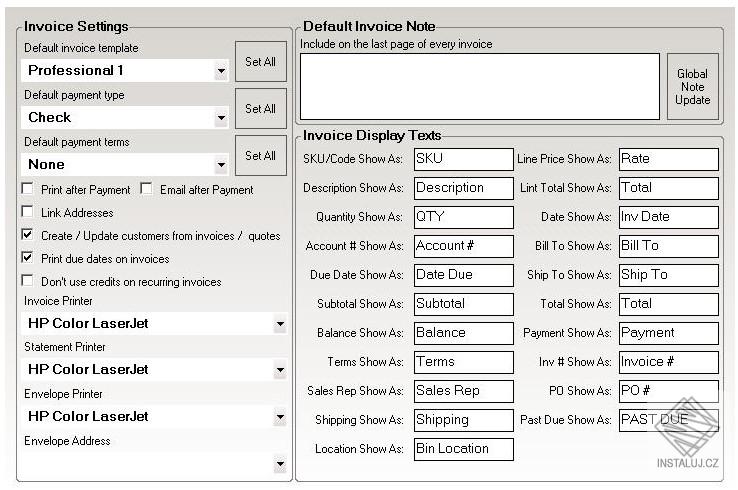Enable Don't use credits on recurring invoices
738x490 pixels.
(27, 281)
